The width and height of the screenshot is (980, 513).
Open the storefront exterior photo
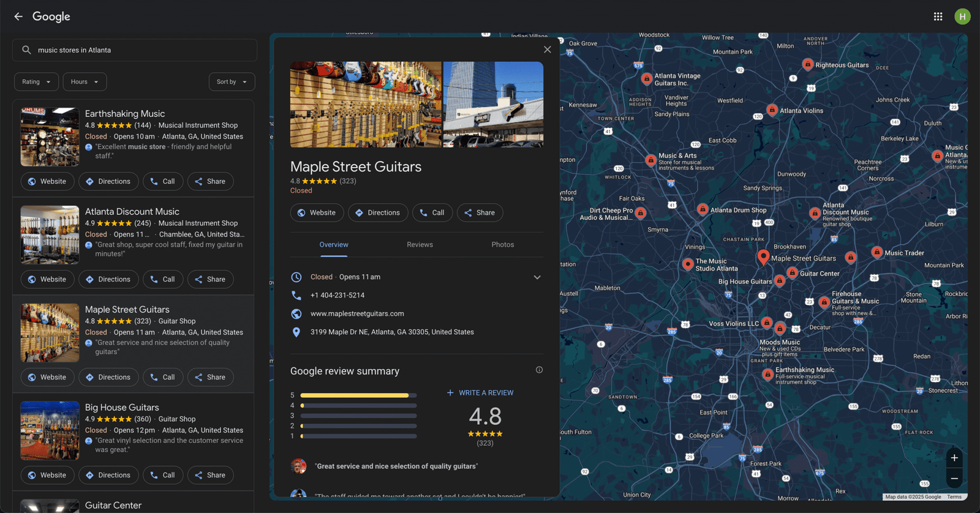click(x=493, y=105)
